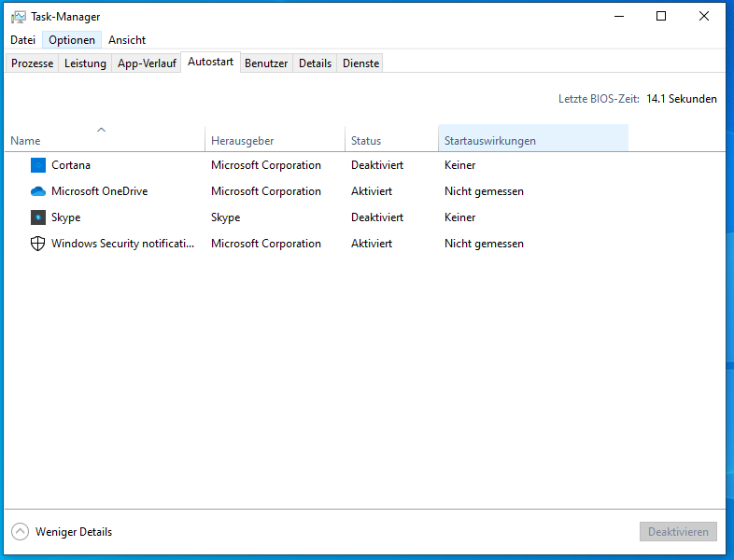Switch to the Prozesse tab
The height and width of the screenshot is (560, 734).
33,63
